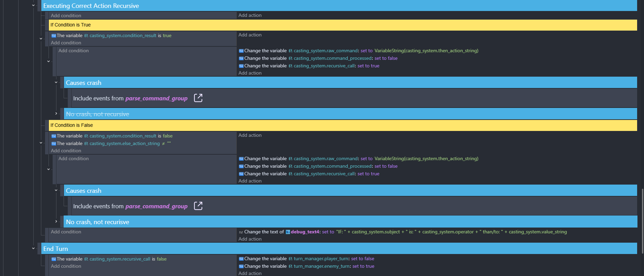Click variable icon of condition_result is true condition
Image resolution: width=644 pixels, height=276 pixels.
click(x=54, y=36)
